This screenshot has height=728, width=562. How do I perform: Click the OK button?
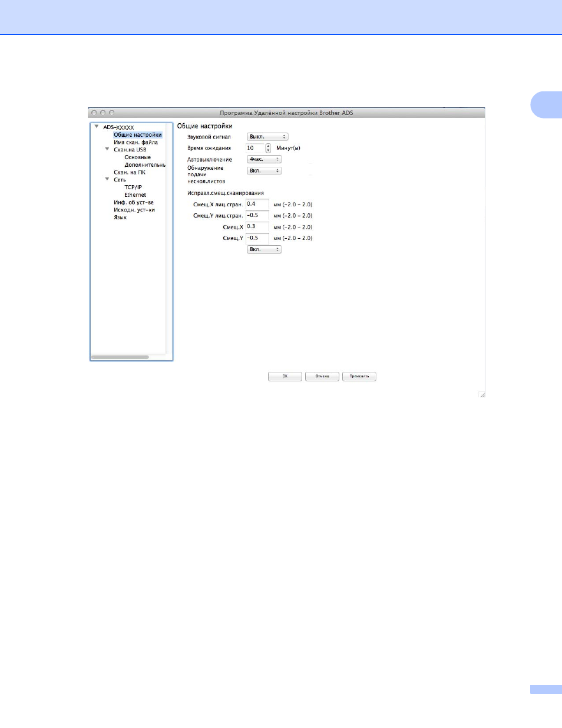tap(285, 376)
